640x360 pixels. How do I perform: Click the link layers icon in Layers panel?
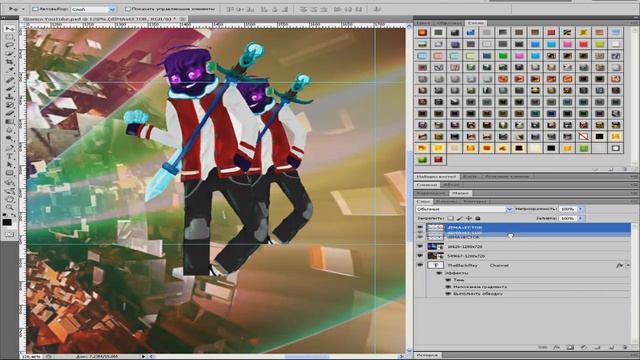click(542, 347)
